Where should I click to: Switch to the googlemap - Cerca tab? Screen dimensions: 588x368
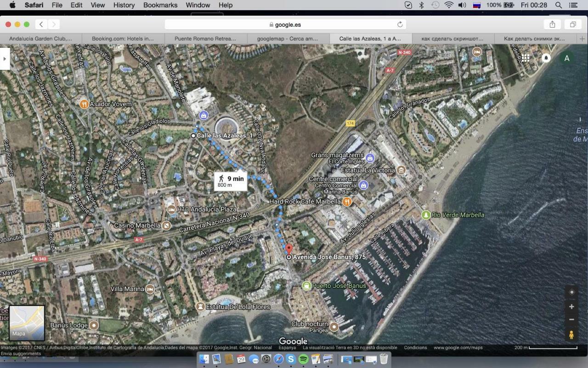(288, 39)
